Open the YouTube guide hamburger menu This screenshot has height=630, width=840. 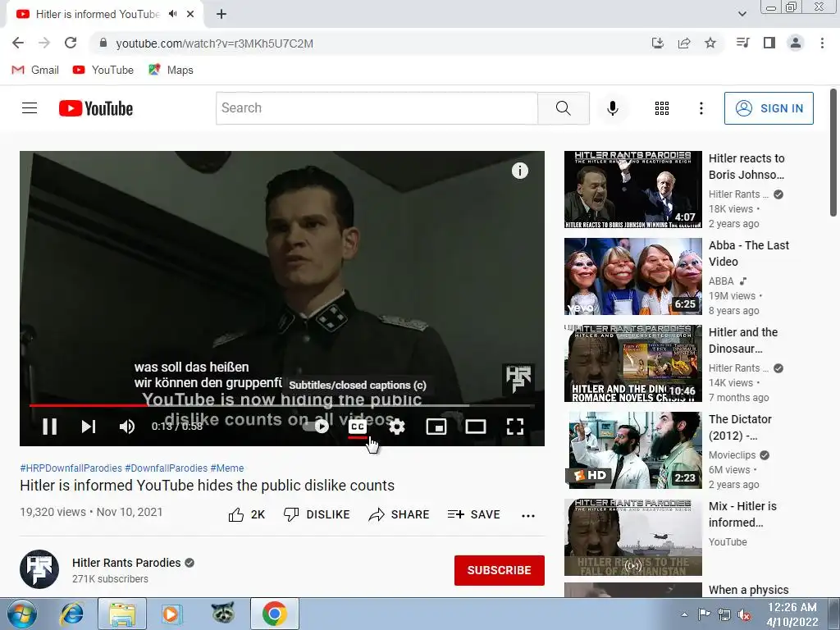(x=30, y=108)
